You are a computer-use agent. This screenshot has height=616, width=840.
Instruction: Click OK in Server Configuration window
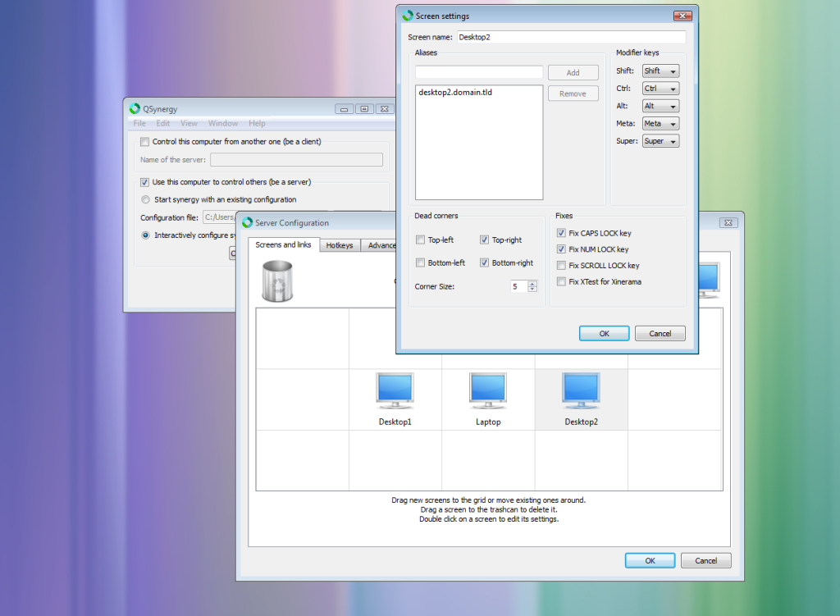pyautogui.click(x=650, y=560)
